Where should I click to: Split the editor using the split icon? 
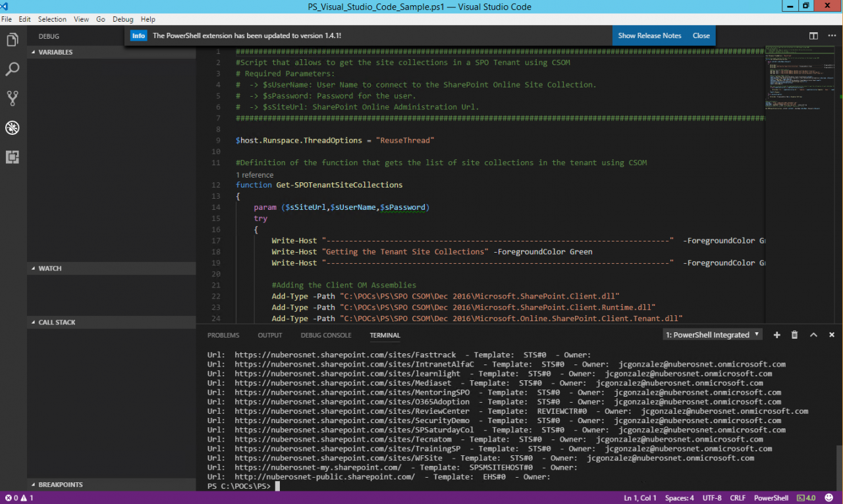coord(813,36)
